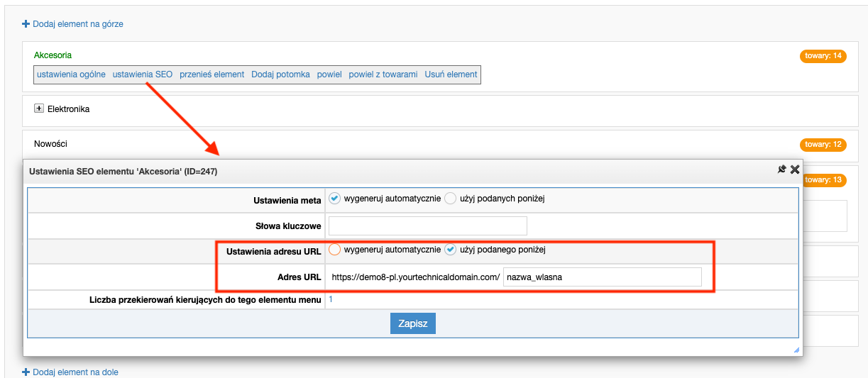868x378 pixels.
Task: Click the 'towary: 14' badge
Action: [x=823, y=56]
